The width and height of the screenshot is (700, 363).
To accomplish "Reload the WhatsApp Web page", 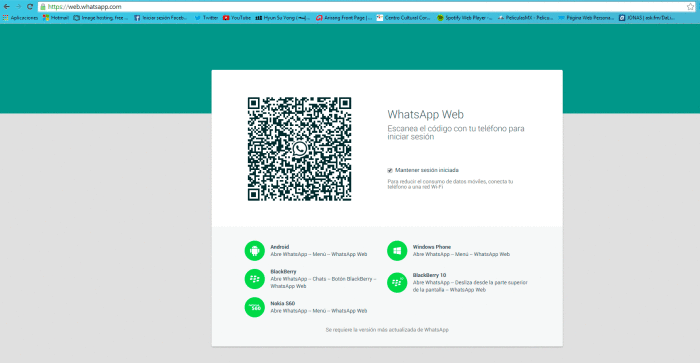I will [30, 7].
